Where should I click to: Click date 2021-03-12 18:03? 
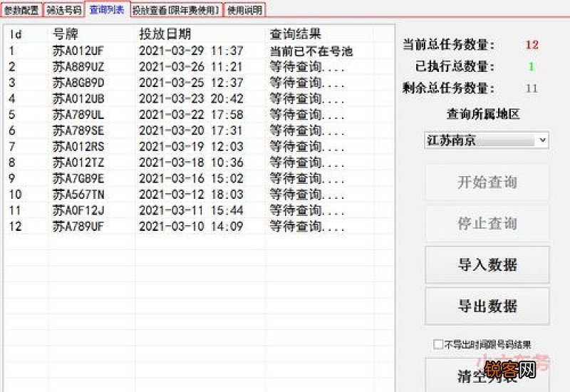tap(191, 195)
